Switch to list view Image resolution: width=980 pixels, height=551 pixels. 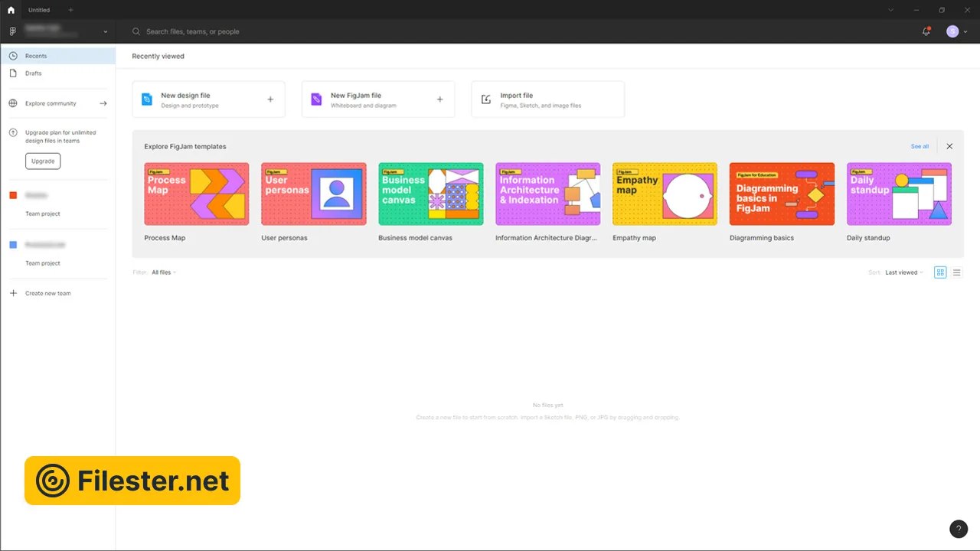(956, 272)
